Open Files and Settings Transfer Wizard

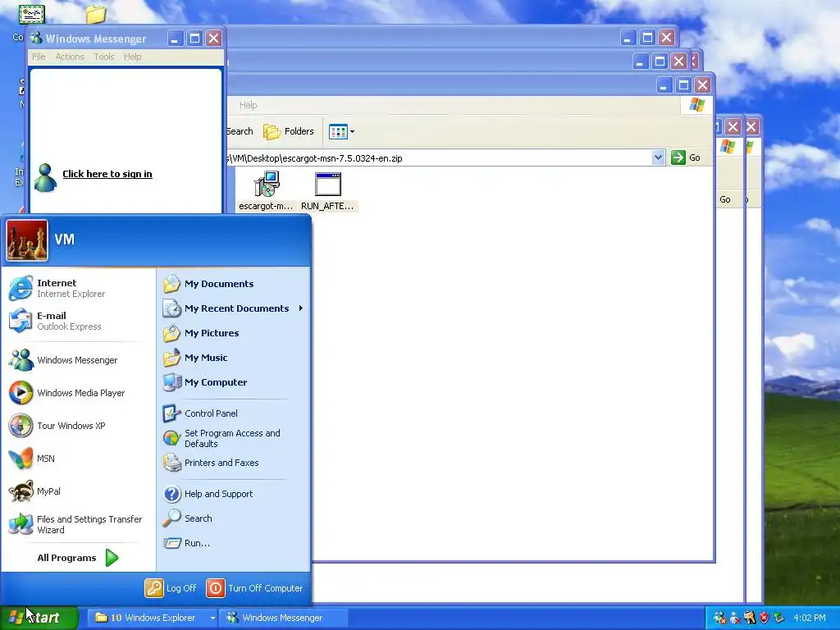point(79,524)
